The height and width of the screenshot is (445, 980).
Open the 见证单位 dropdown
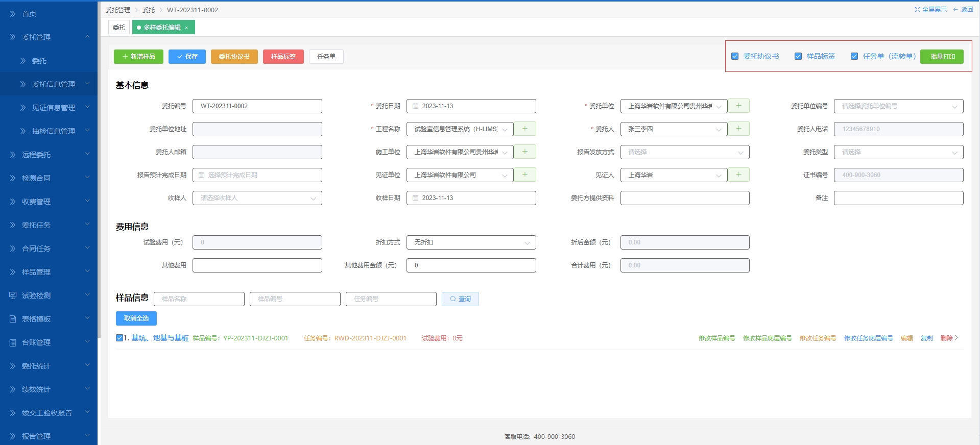click(460, 175)
